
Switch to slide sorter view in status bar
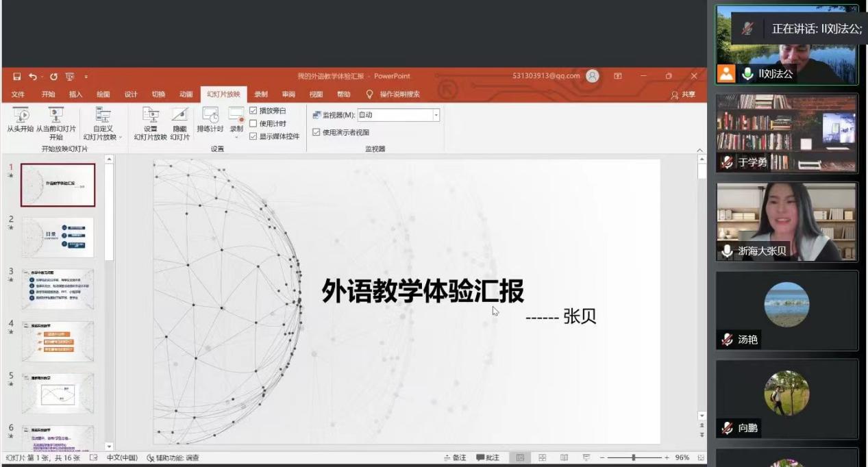(542, 457)
